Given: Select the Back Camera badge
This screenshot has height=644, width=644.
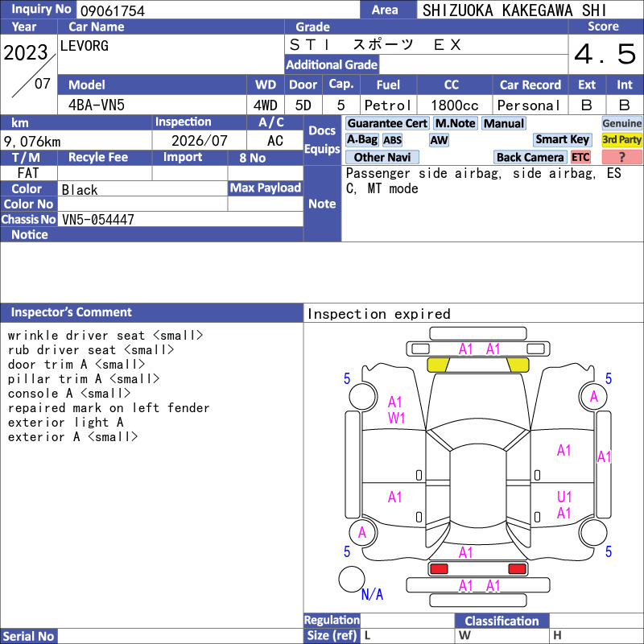Looking at the screenshot, I should pyautogui.click(x=530, y=157).
